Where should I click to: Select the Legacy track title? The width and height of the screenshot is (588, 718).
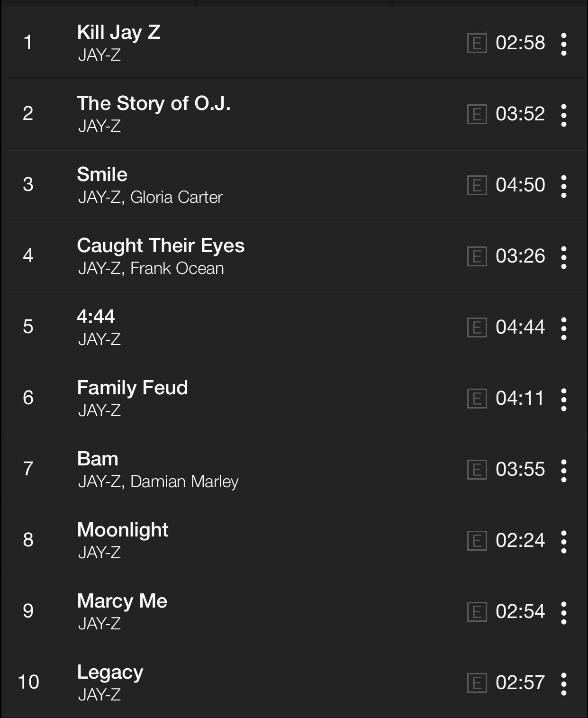(110, 672)
